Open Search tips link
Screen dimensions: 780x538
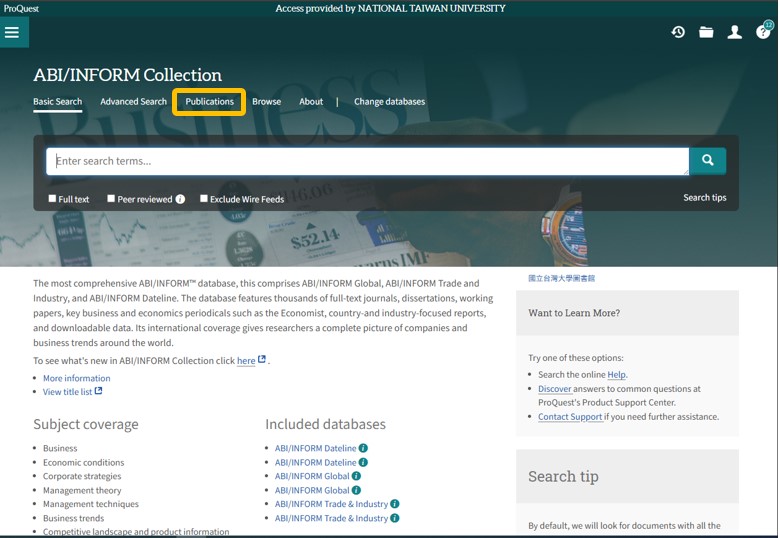point(704,198)
